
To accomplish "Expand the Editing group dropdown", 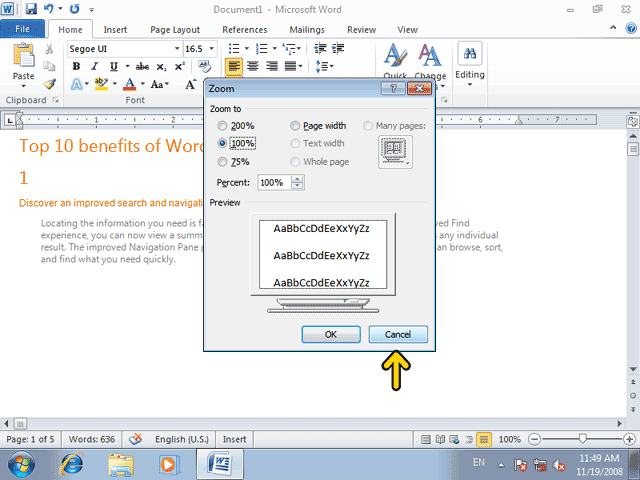I will point(470,85).
